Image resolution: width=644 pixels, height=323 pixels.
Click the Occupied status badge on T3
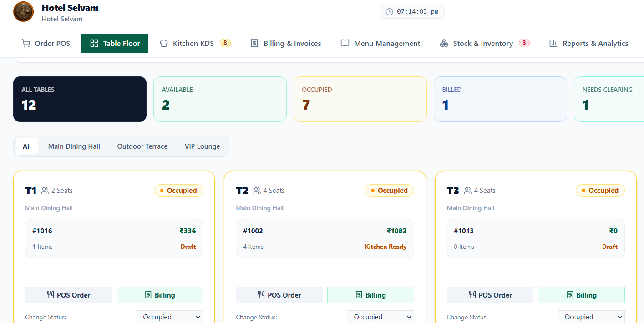[x=600, y=191]
